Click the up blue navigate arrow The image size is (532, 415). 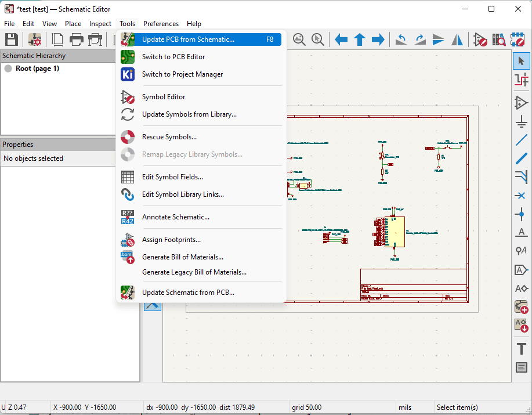pos(360,39)
